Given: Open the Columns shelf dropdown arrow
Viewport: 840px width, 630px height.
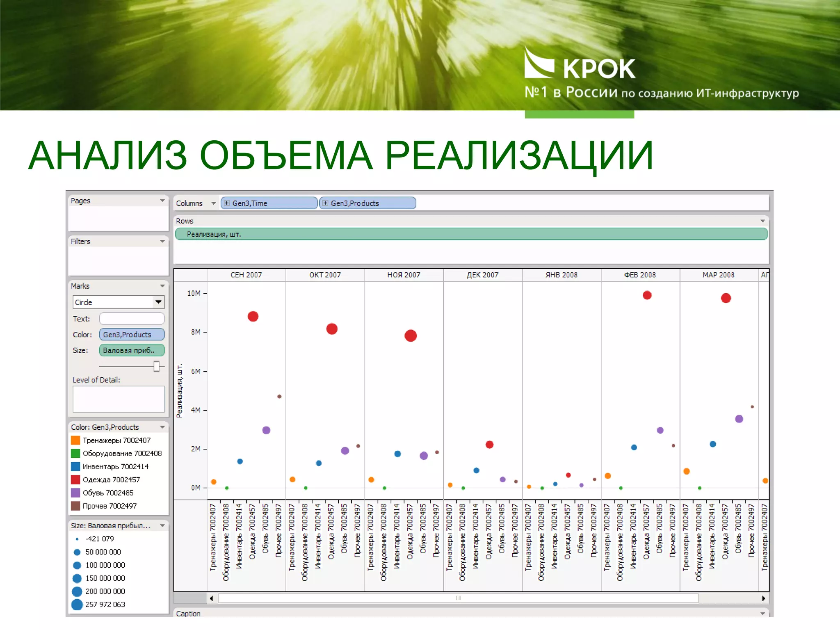Looking at the screenshot, I should pos(213,203).
